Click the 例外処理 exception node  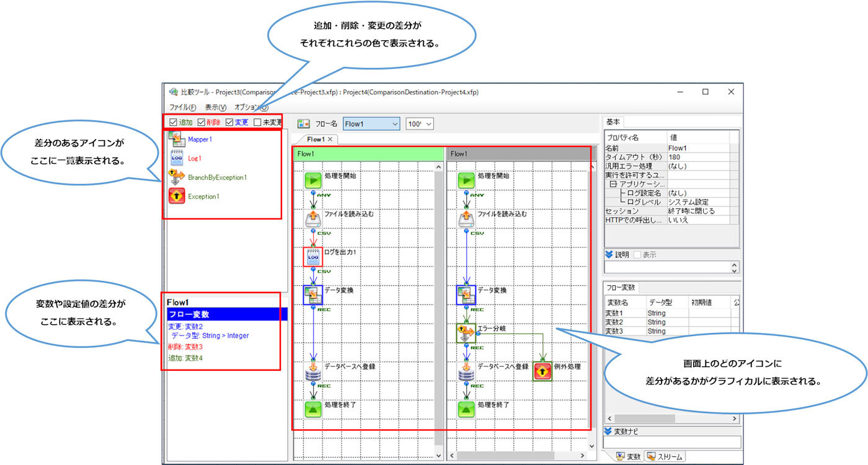click(542, 371)
